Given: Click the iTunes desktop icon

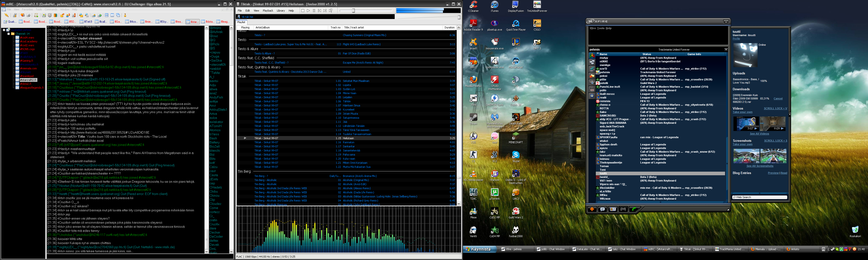Looking at the screenshot, I should [494, 6].
